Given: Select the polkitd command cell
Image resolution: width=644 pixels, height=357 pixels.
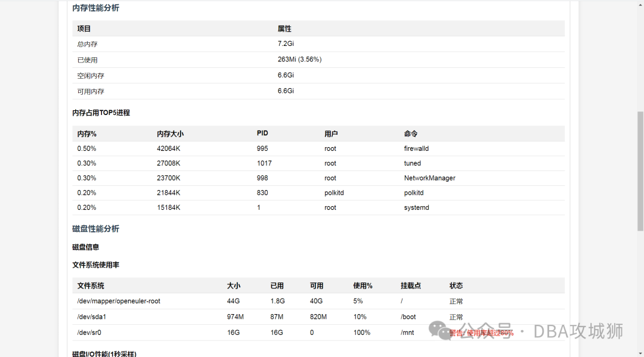Looking at the screenshot, I should click(414, 193).
